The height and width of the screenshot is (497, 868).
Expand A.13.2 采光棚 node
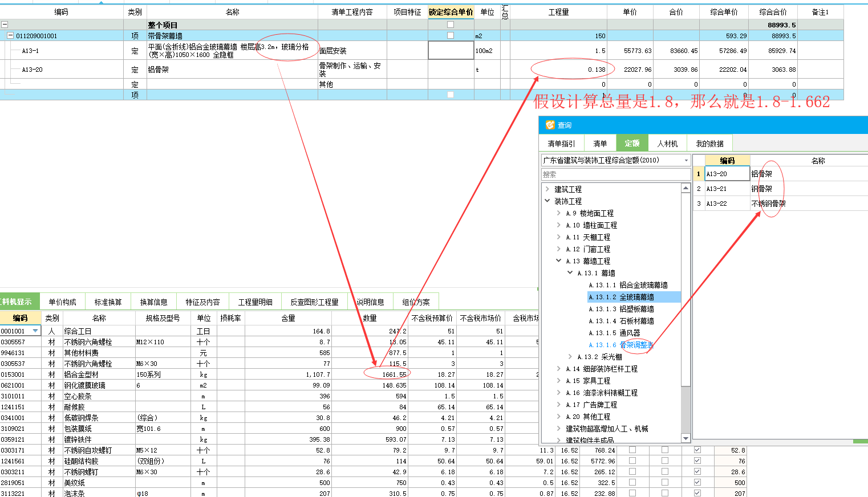(x=570, y=357)
